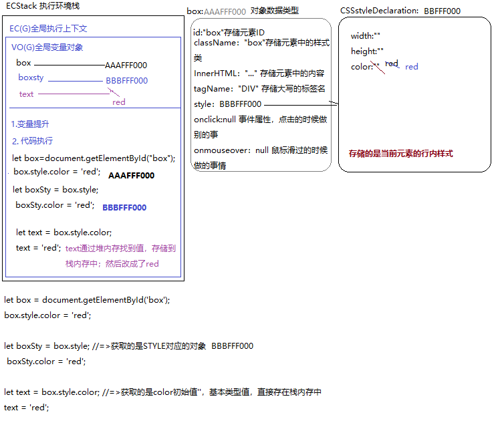Click the blue 'red' value after color
Viewport: 504px width, 421px height.
click(x=412, y=67)
